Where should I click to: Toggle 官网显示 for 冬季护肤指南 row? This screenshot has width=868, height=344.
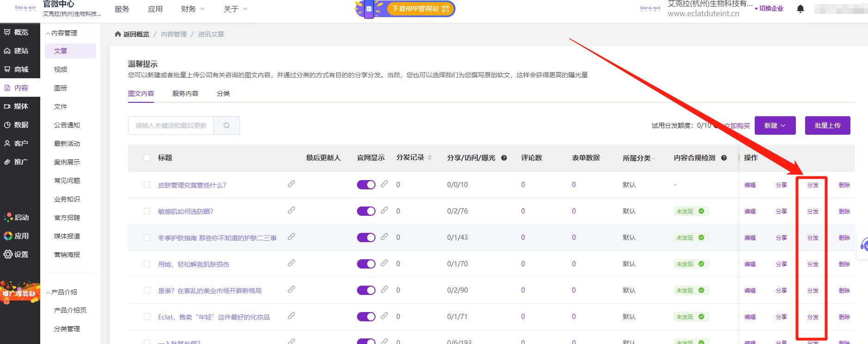point(366,238)
